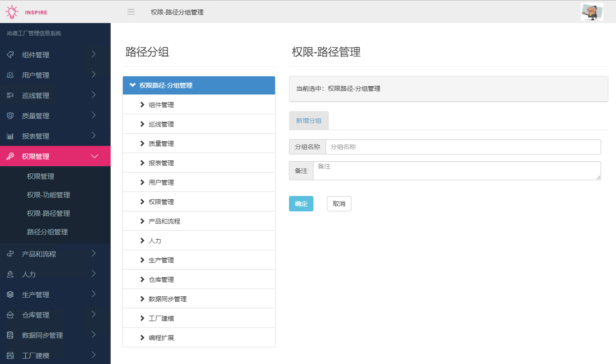The width and height of the screenshot is (616, 364).
Task: Click the 工厂建模 icon in sidebar
Action: coord(10,355)
